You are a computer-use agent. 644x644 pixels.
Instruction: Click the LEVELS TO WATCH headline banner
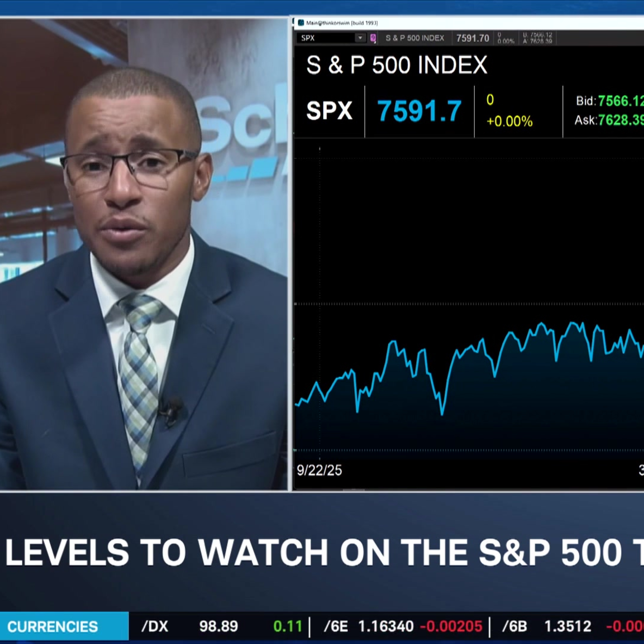point(325,552)
